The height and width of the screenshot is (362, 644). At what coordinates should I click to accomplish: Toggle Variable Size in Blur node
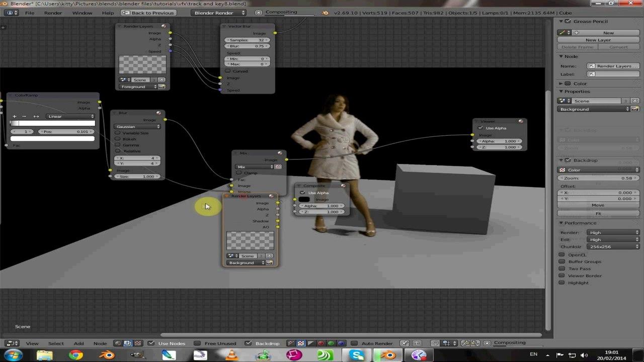[x=118, y=133]
